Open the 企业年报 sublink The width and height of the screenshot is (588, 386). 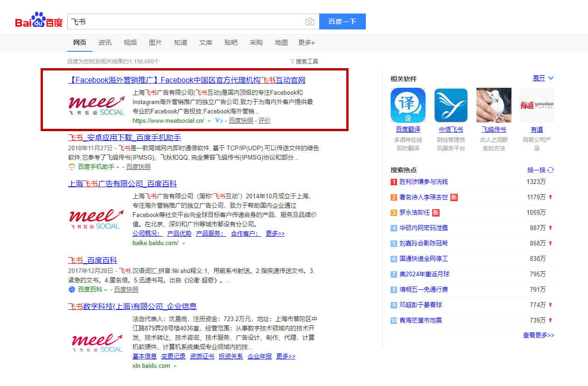(x=260, y=356)
